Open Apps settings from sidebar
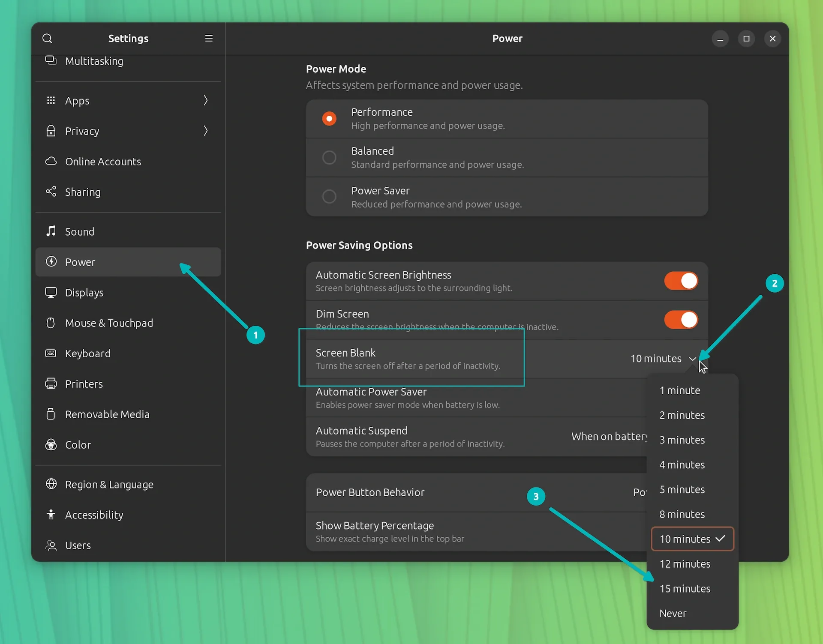823x644 pixels. click(128, 100)
